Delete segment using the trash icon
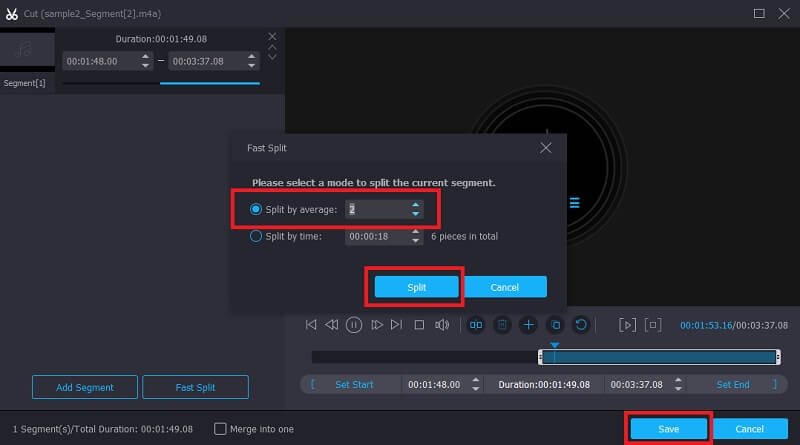The height and width of the screenshot is (445, 800). click(x=503, y=325)
